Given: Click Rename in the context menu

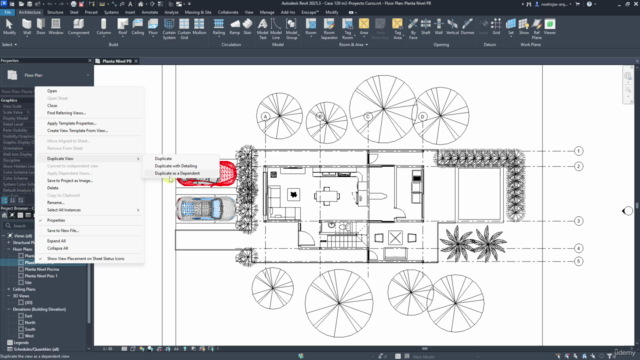Looking at the screenshot, I should tap(56, 203).
